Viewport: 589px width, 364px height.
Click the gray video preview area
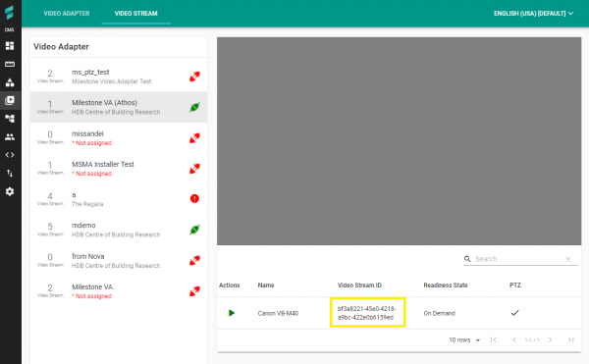[399, 141]
